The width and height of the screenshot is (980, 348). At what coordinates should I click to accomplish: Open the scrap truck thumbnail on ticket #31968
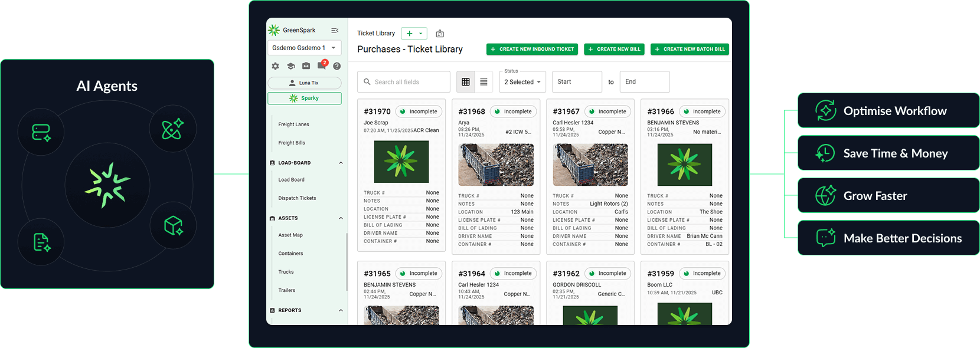click(496, 165)
